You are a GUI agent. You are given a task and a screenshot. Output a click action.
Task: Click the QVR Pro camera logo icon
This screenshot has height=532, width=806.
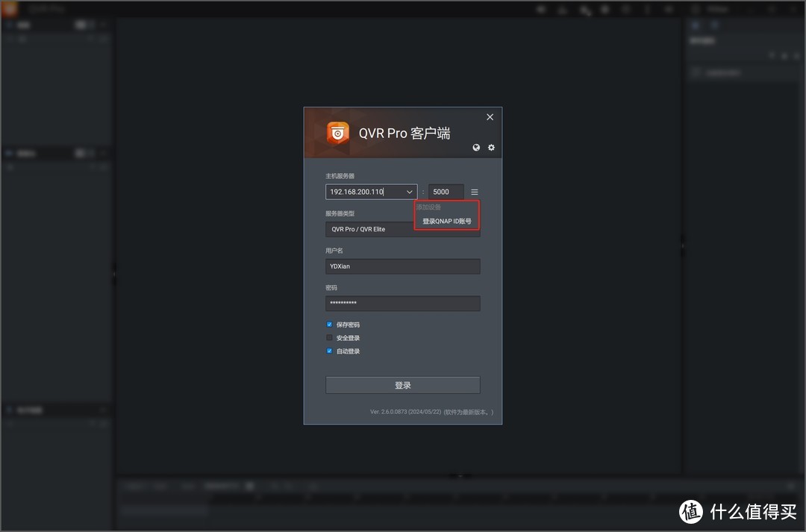click(337, 134)
